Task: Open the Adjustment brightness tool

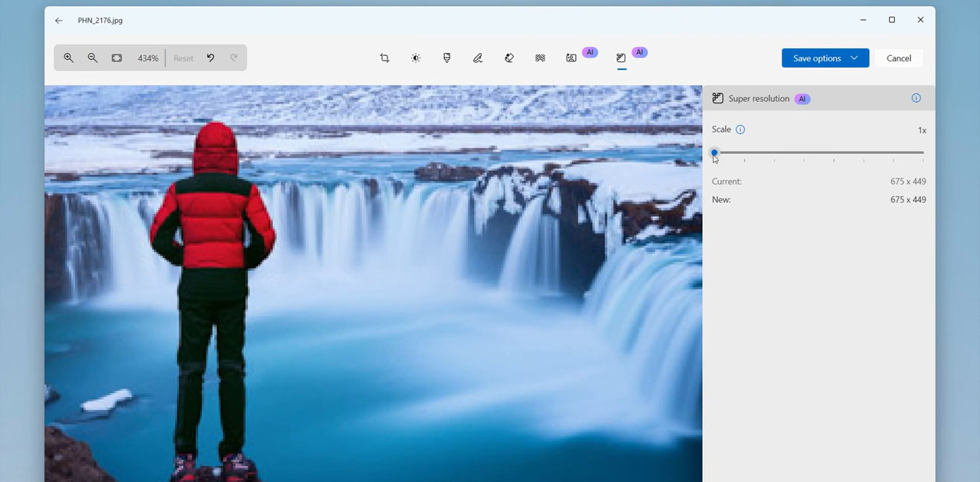Action: click(416, 58)
